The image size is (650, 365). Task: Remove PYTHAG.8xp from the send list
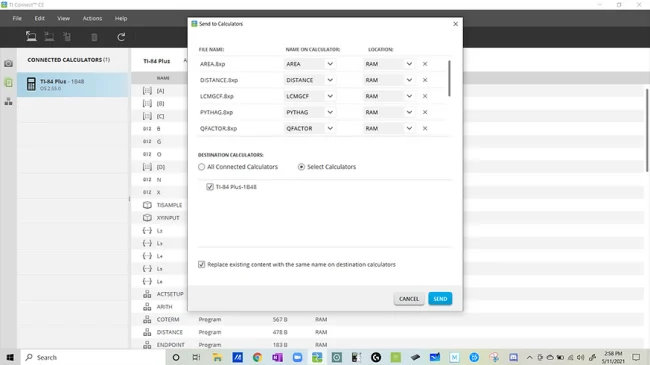pyautogui.click(x=425, y=112)
